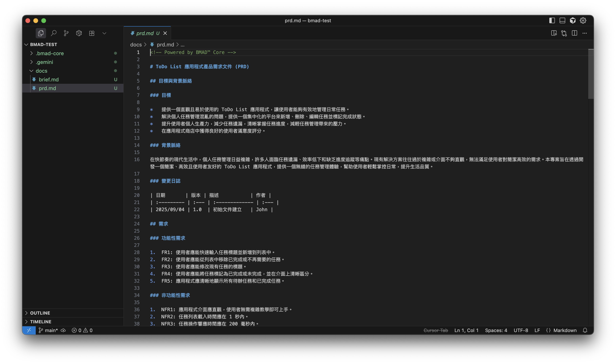Click Ln 1, Col 1 status item
Screen dimensions: 616x364
pos(466,330)
